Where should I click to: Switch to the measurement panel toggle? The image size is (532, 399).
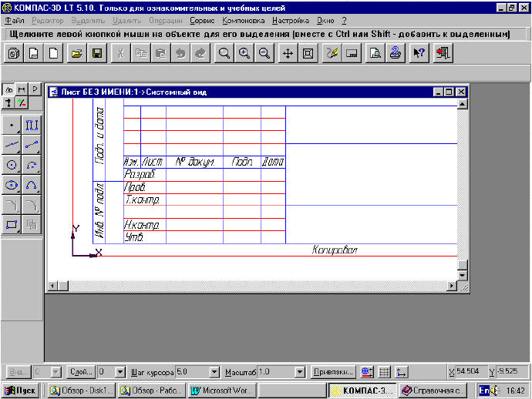22,102
